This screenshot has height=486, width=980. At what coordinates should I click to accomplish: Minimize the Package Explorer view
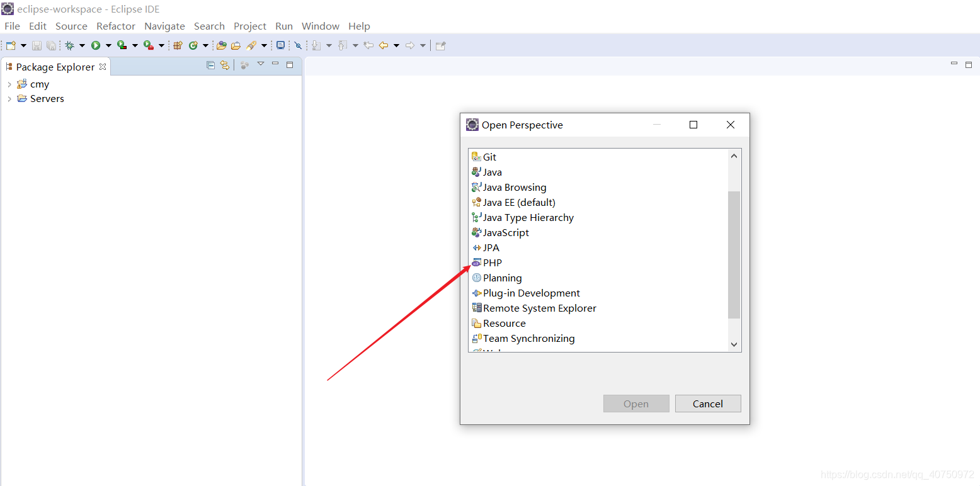275,64
